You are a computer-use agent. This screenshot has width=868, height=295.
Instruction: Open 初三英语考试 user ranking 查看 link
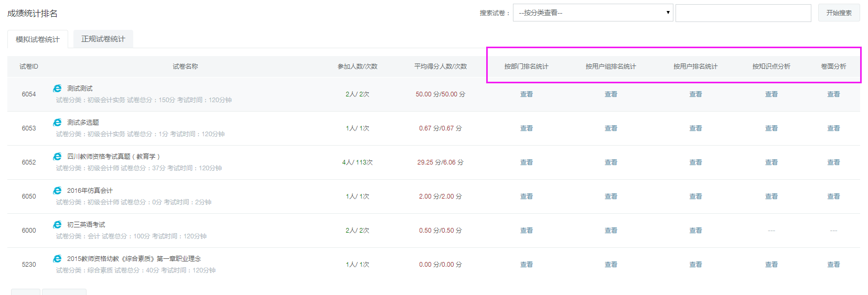pos(695,231)
